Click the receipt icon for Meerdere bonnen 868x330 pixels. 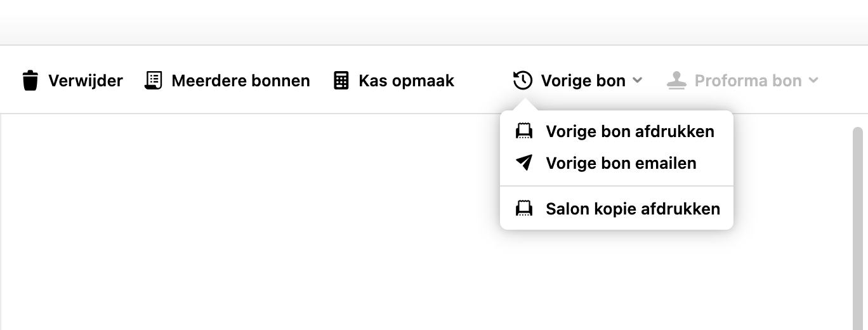click(154, 81)
